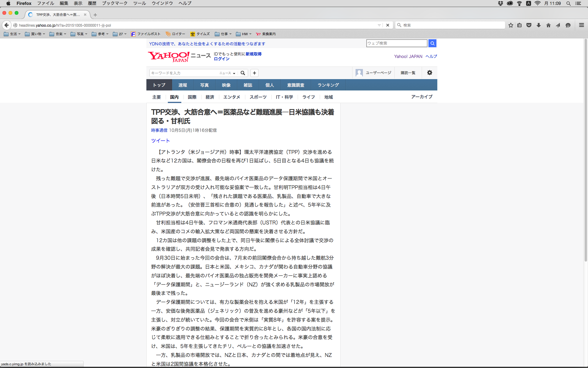
Task: Click the Firefox home icon
Action: click(x=548, y=25)
